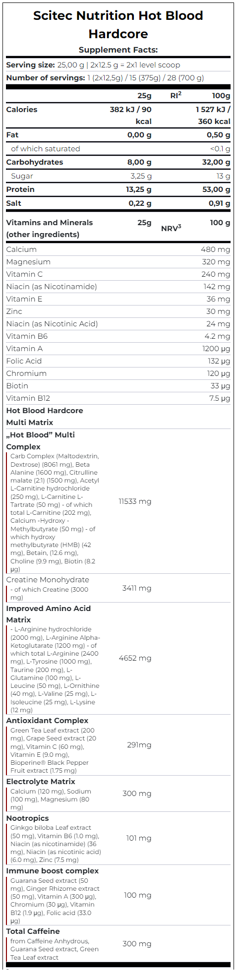This screenshot has width=238, height=980.
Task: Click the RI superscript 2 column header
Action: click(176, 95)
